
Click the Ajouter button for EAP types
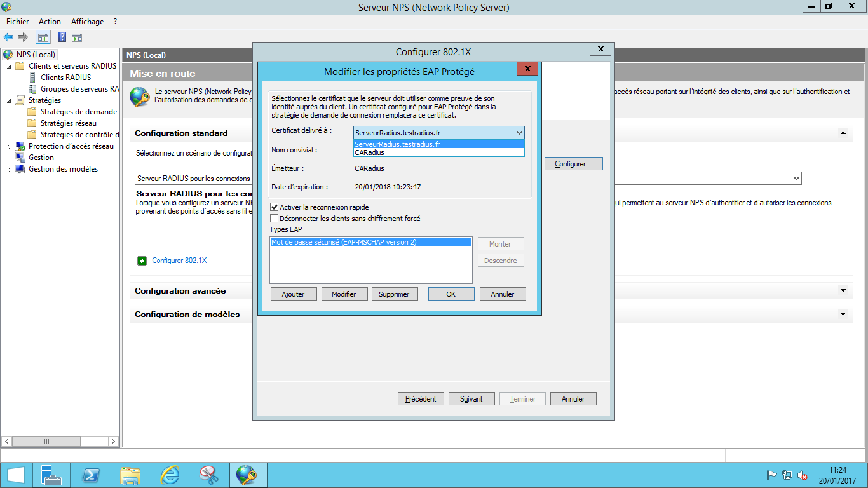click(293, 294)
